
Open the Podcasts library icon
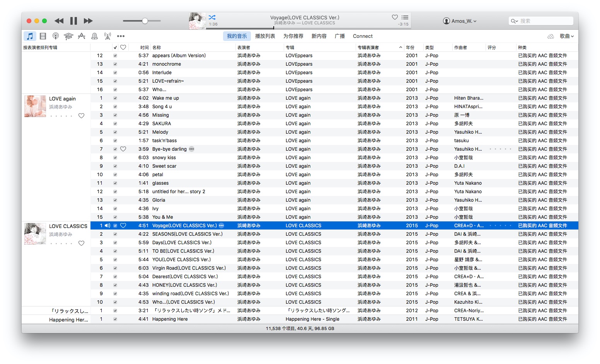click(56, 36)
